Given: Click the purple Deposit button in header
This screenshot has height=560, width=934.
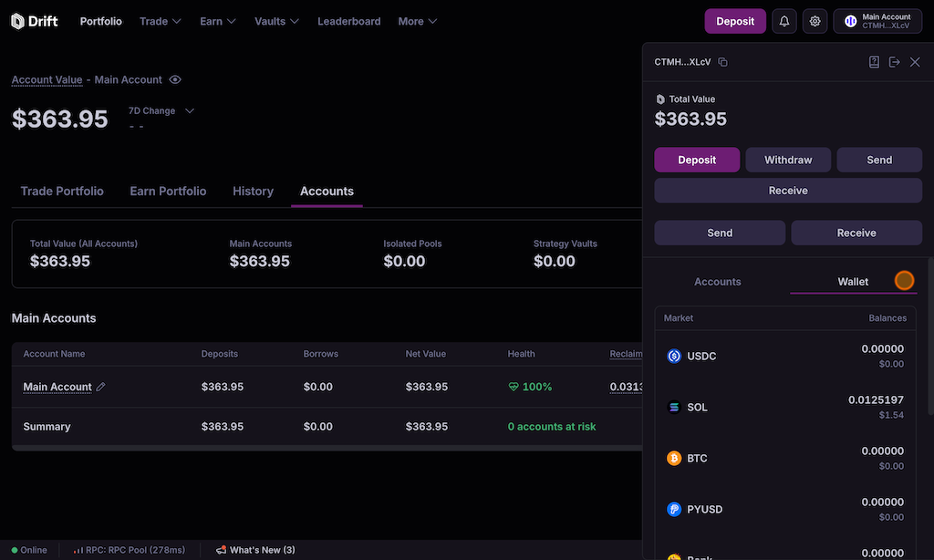Looking at the screenshot, I should pyautogui.click(x=734, y=21).
